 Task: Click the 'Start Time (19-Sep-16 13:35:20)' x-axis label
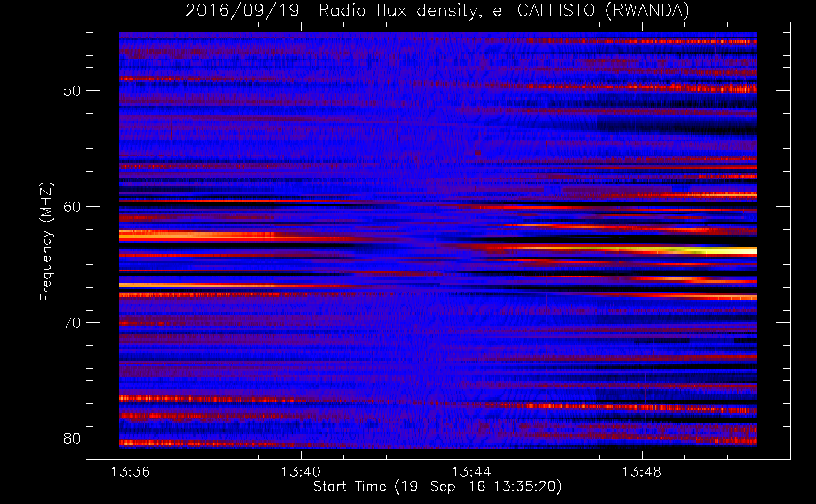pos(437,487)
